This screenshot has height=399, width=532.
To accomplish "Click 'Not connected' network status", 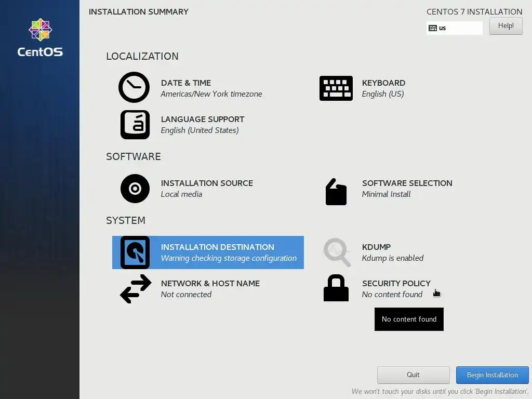I will (x=187, y=295).
